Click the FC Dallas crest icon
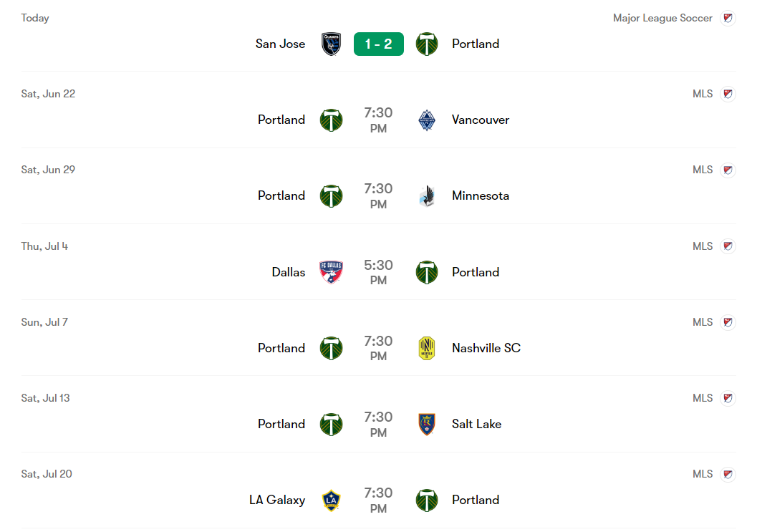The height and width of the screenshot is (532, 757). point(331,272)
